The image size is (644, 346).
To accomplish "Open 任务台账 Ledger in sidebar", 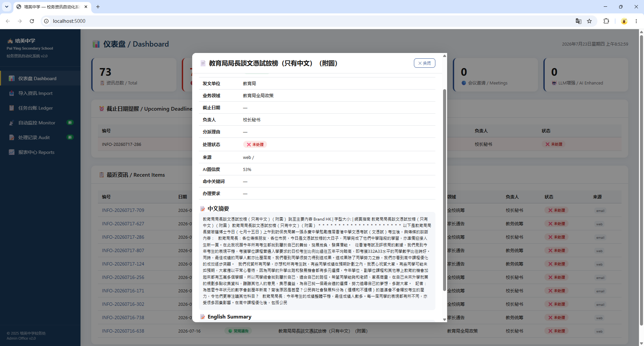I will 40,108.
